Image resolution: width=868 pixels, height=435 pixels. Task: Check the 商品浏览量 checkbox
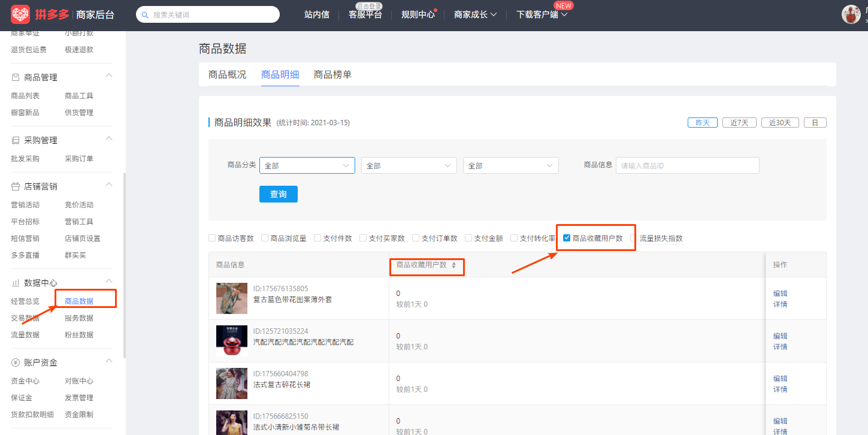click(265, 238)
